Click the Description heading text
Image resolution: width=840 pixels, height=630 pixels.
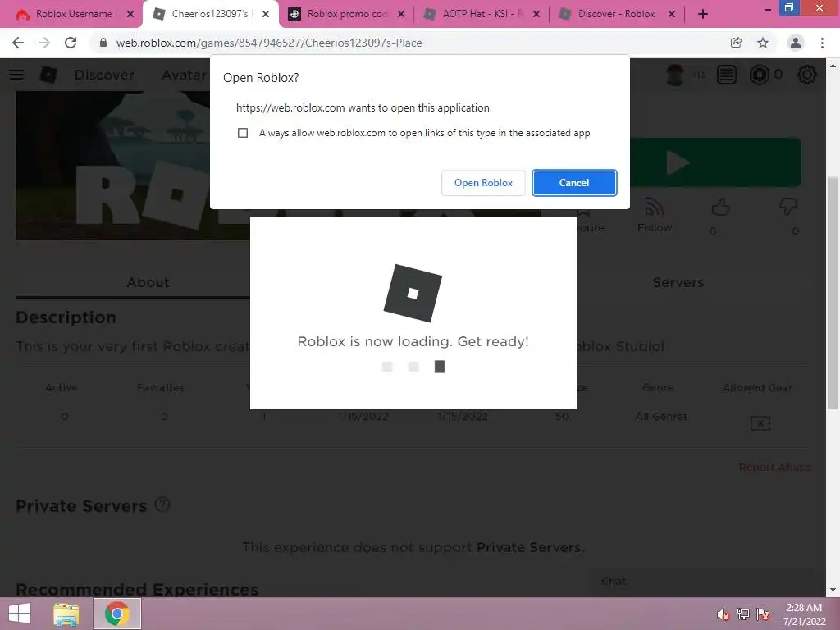66,317
